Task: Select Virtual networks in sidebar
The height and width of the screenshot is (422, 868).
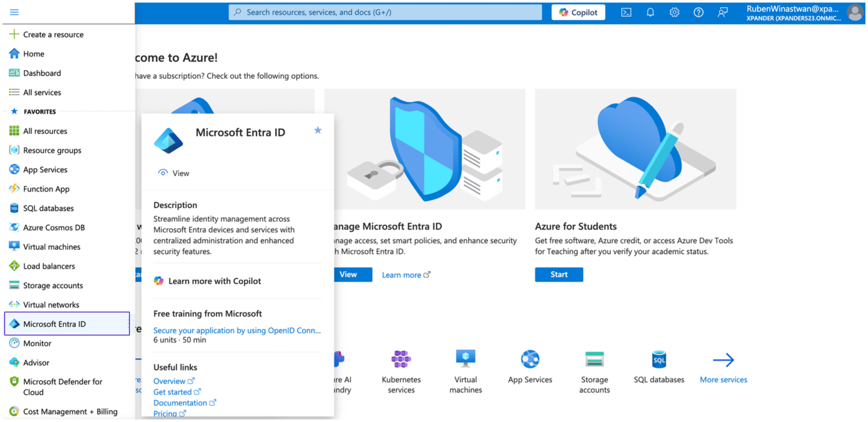Action: (x=51, y=305)
